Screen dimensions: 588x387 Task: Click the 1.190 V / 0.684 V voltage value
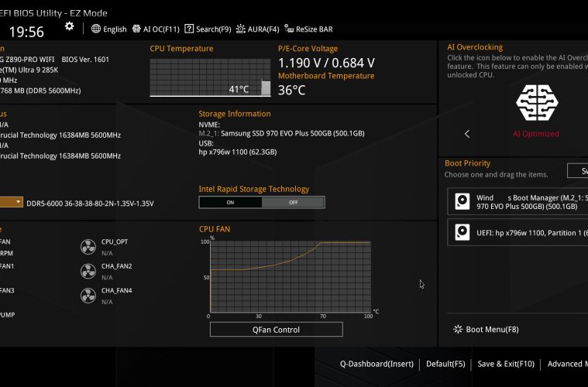(326, 63)
